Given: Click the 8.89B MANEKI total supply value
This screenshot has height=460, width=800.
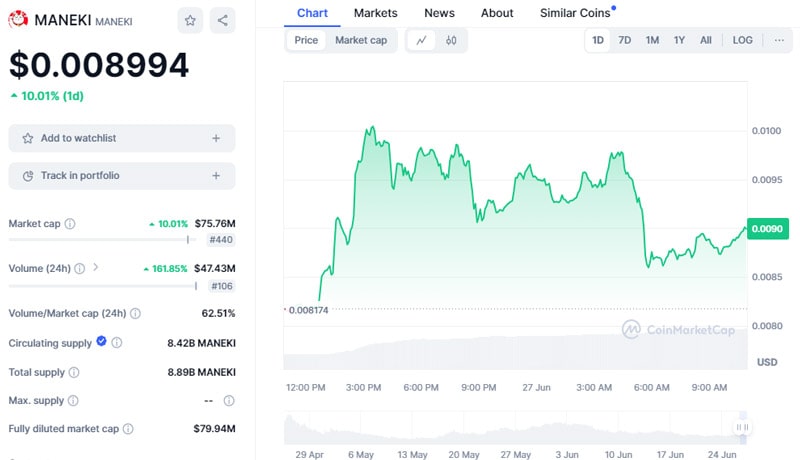Looking at the screenshot, I should pos(202,372).
